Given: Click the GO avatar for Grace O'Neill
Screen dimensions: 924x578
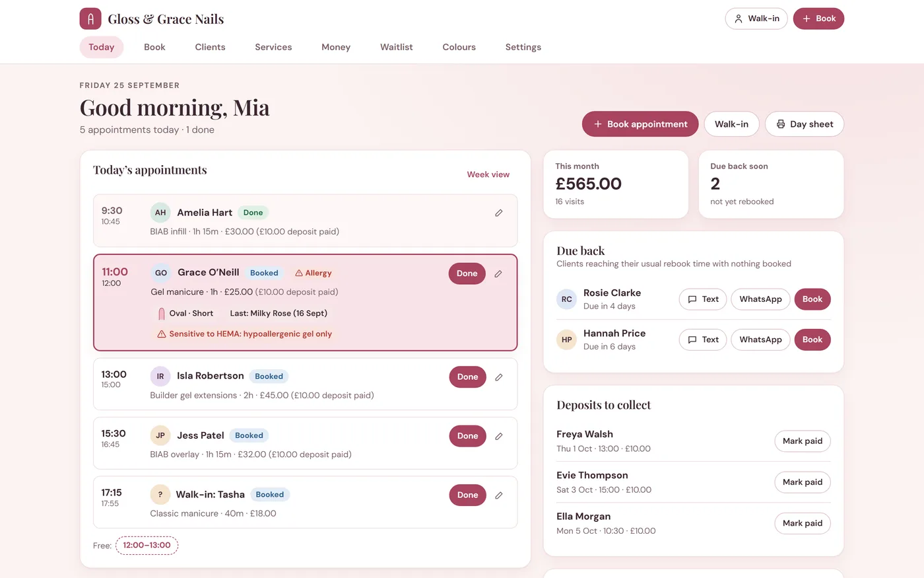Looking at the screenshot, I should [x=161, y=273].
